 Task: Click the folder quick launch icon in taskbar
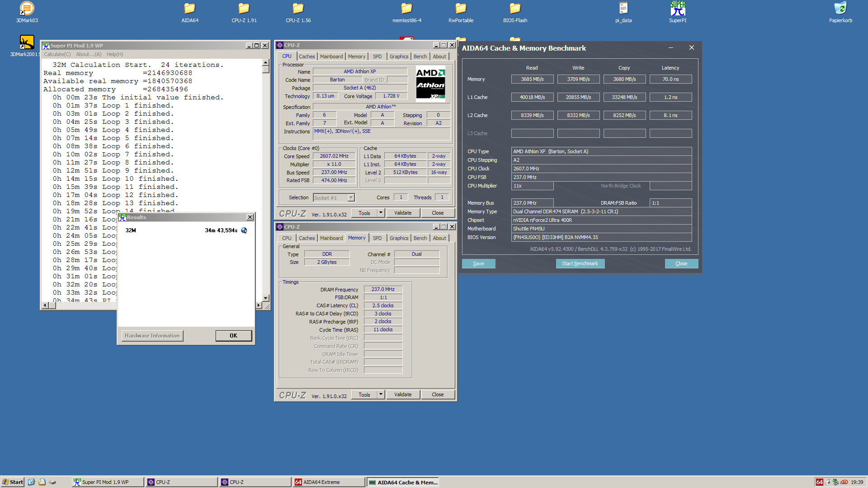[x=42, y=482]
